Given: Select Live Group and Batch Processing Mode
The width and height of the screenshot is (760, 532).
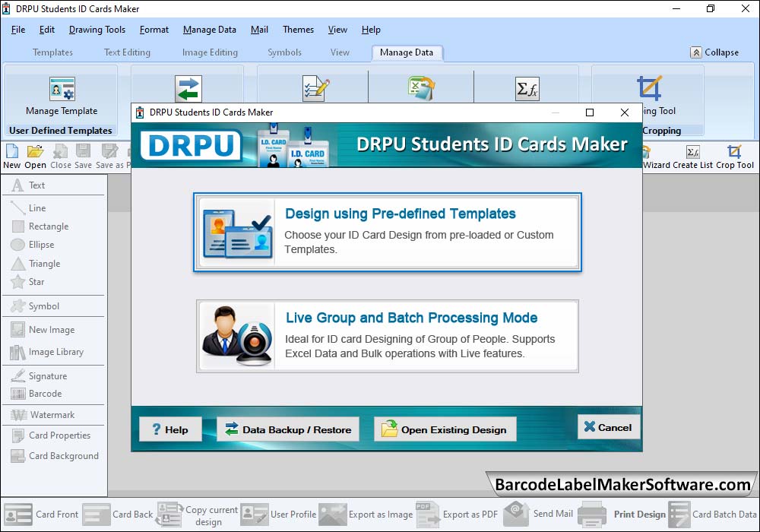Looking at the screenshot, I should 388,336.
